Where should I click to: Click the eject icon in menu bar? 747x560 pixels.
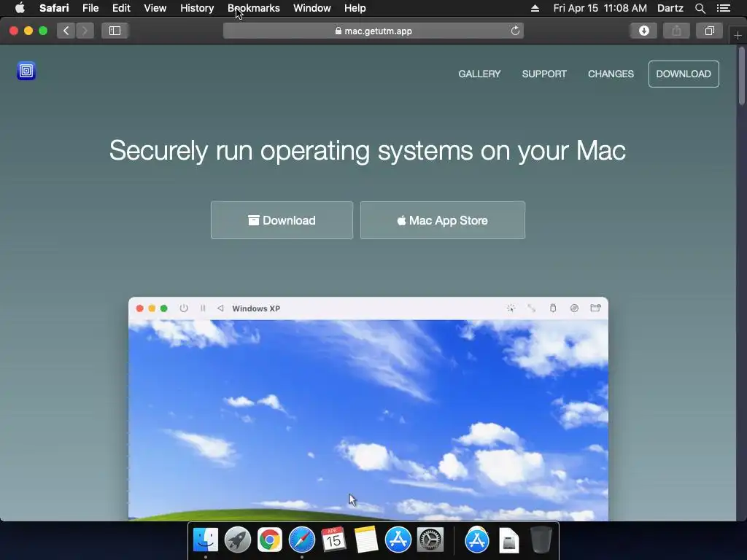[x=535, y=8]
